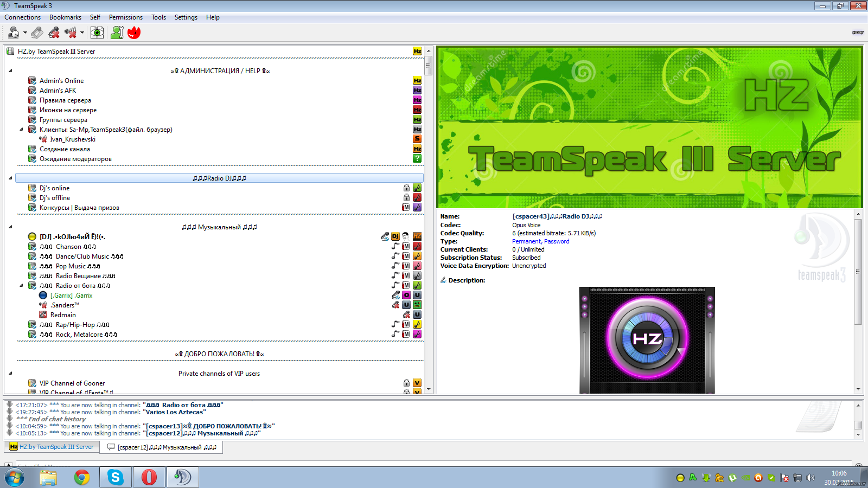
Task: Select user Redmain
Action: pos(63,315)
